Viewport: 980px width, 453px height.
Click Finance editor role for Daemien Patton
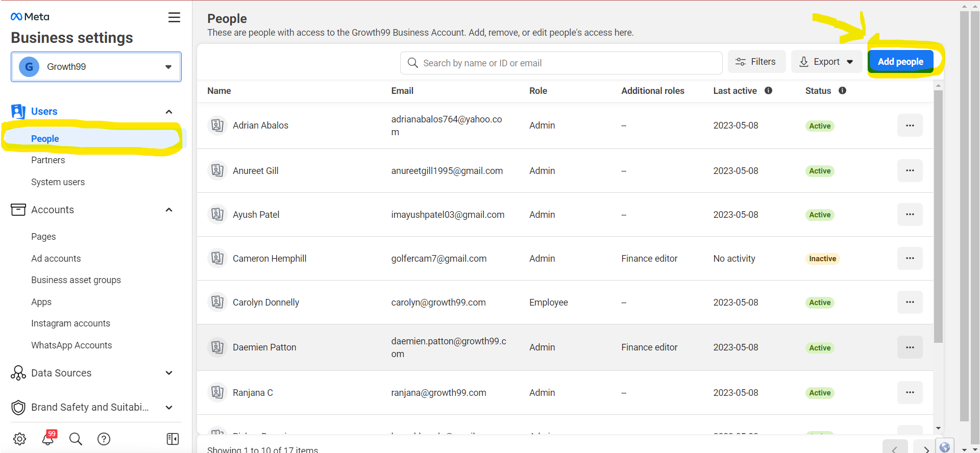click(649, 347)
